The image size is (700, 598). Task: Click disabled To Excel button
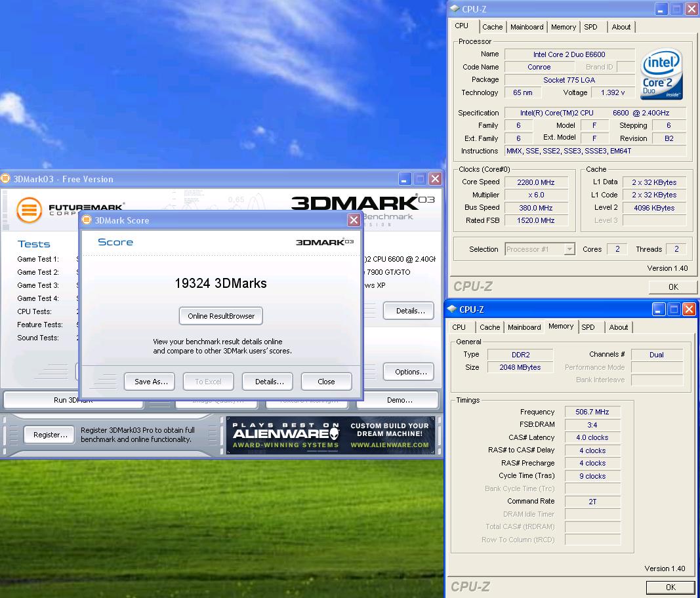pos(208,382)
